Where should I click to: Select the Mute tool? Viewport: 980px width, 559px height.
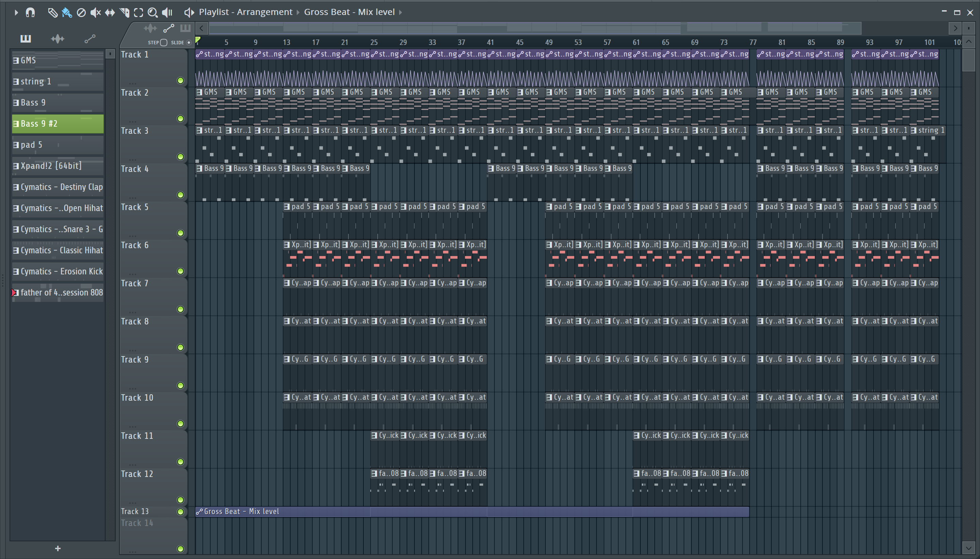point(95,12)
